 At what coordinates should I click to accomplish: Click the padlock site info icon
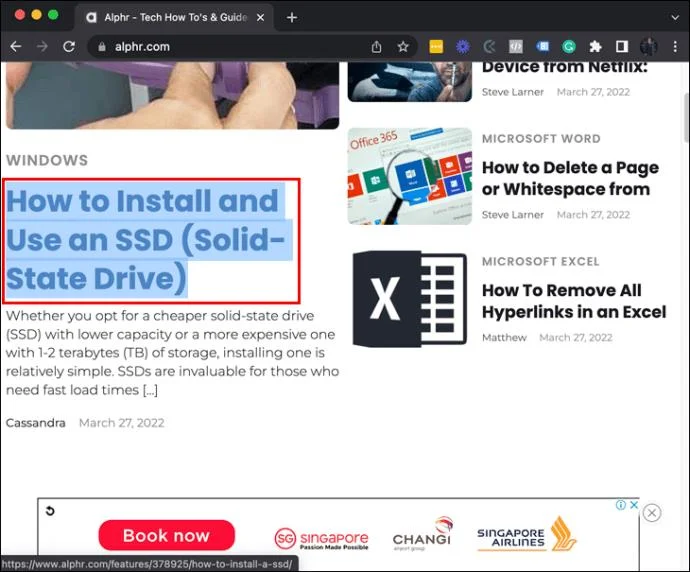click(102, 47)
